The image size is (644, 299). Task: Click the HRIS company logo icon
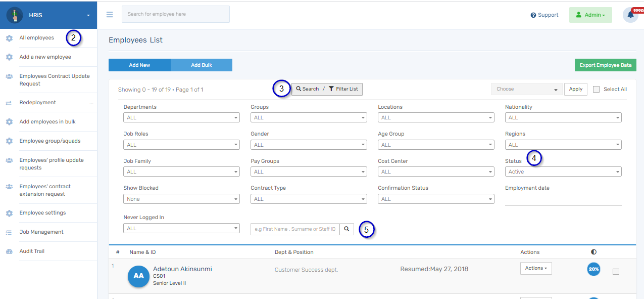[x=15, y=15]
